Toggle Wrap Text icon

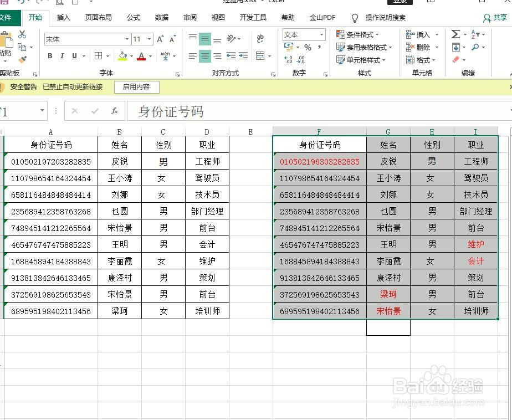(260, 39)
